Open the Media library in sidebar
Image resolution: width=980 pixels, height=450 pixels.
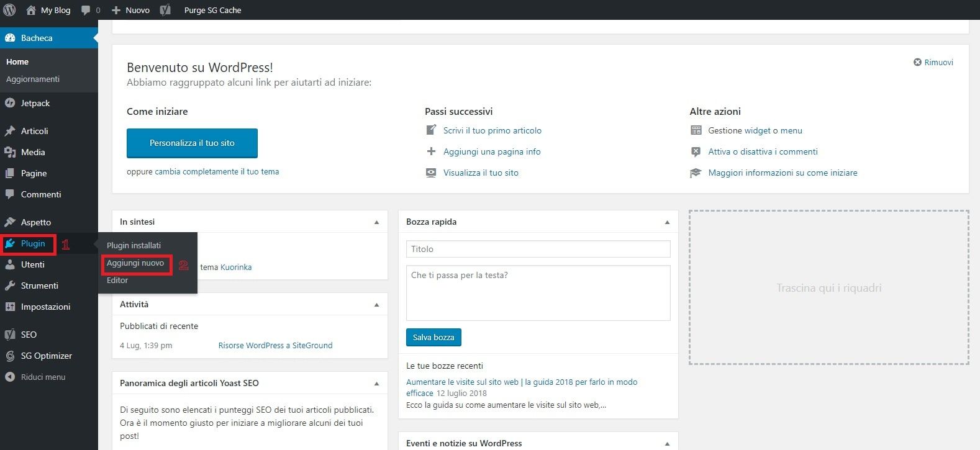coord(32,152)
